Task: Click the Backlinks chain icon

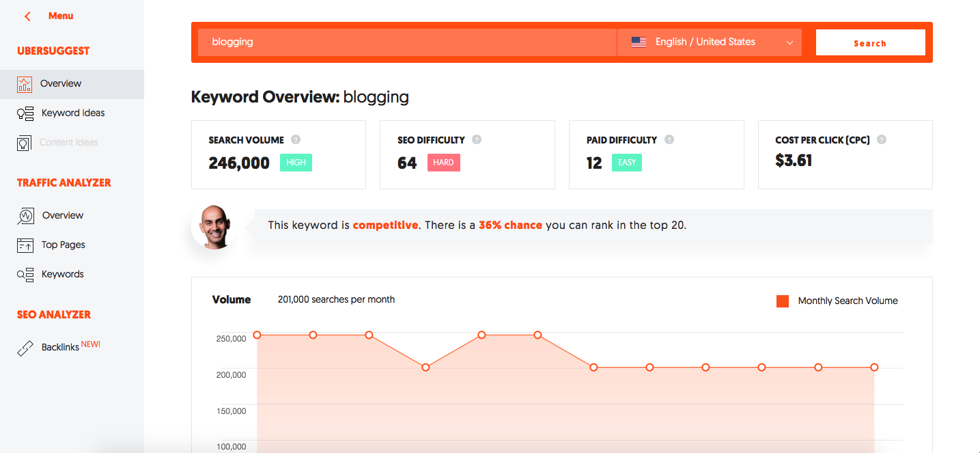Action: coord(25,348)
